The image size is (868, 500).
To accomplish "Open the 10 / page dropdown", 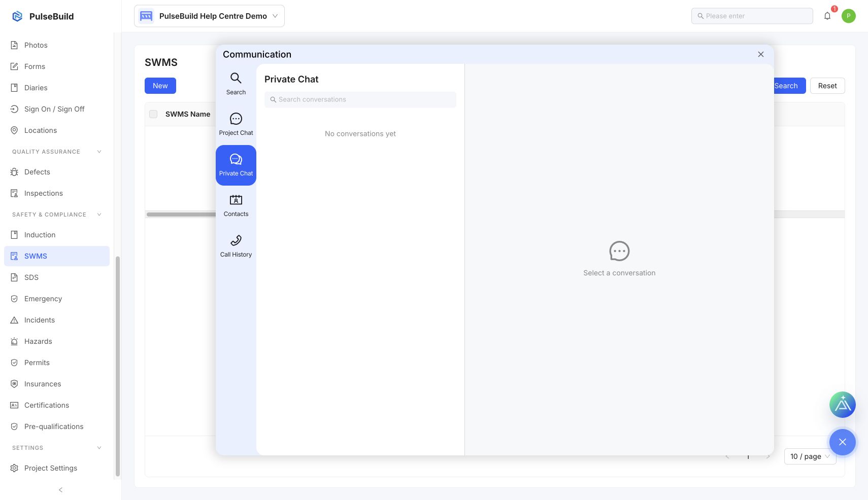I will (810, 456).
